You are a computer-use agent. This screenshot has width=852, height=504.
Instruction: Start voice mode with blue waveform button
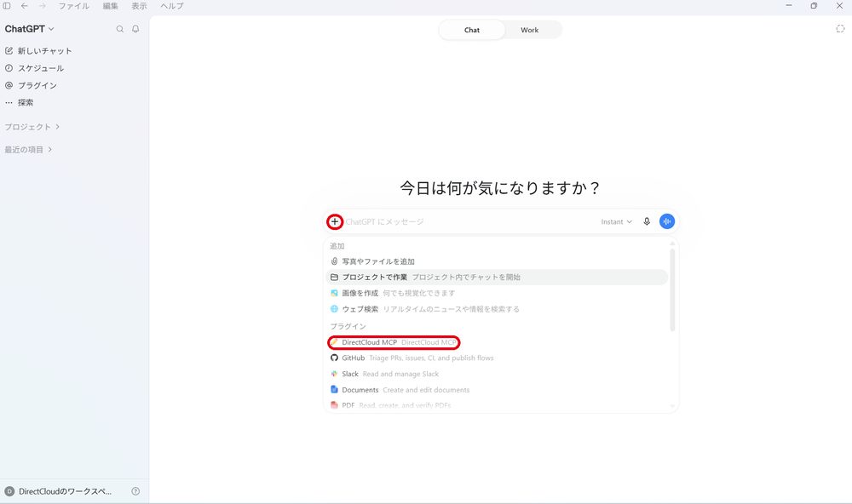click(x=667, y=221)
